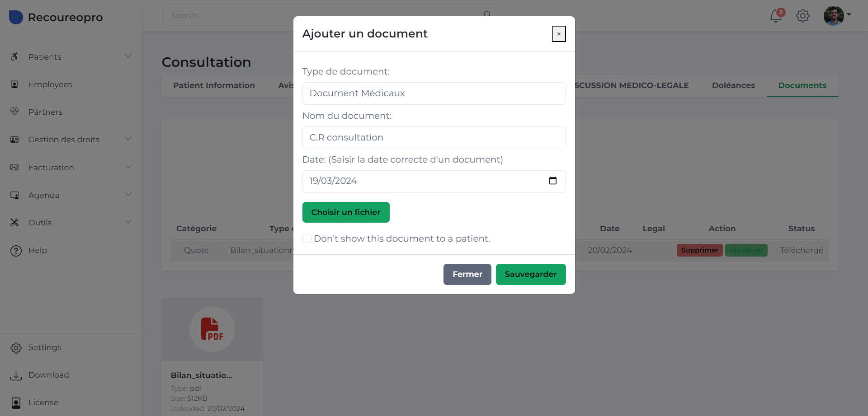Switch to the Patient Information tab
The height and width of the screenshot is (416, 868).
point(214,85)
